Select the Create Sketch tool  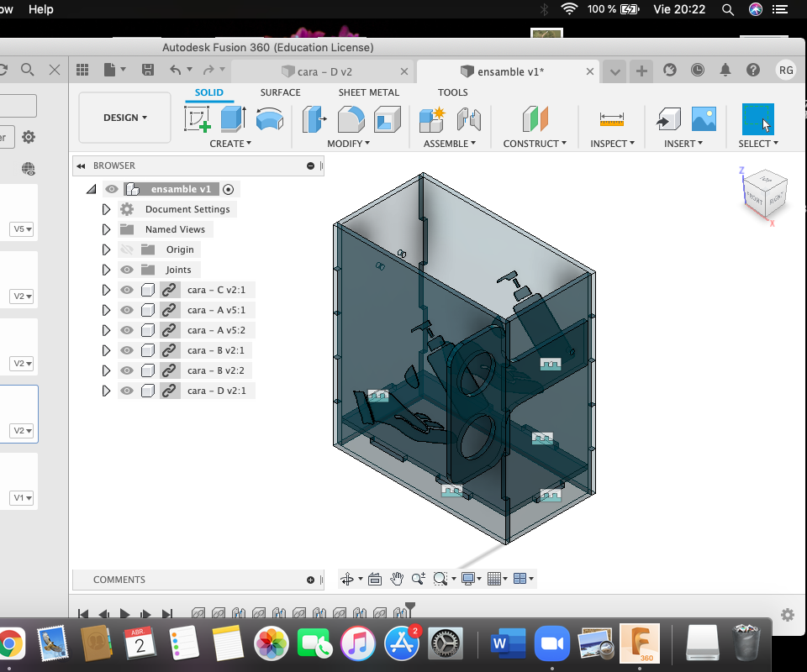point(198,118)
